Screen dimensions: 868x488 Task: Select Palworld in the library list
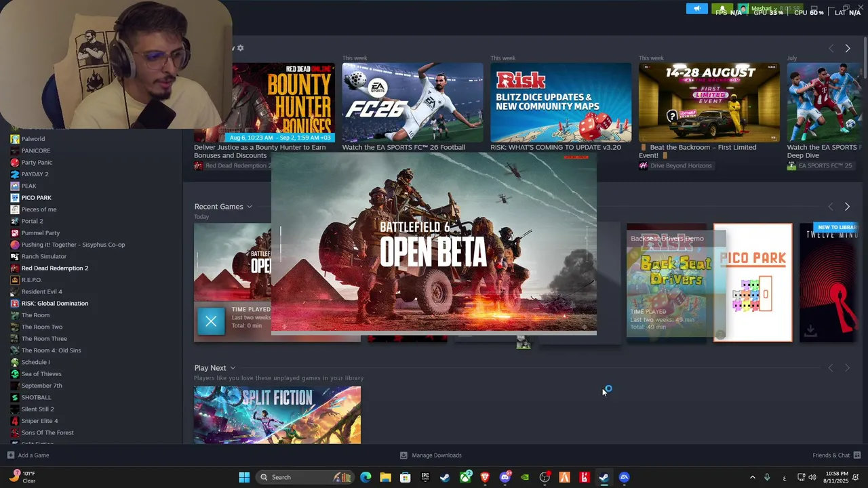(x=33, y=139)
